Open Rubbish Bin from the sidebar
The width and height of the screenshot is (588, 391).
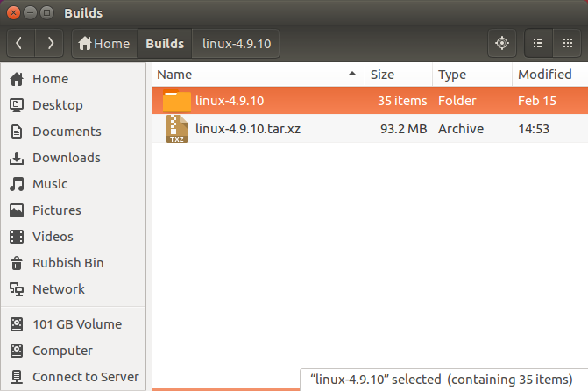[x=67, y=263]
